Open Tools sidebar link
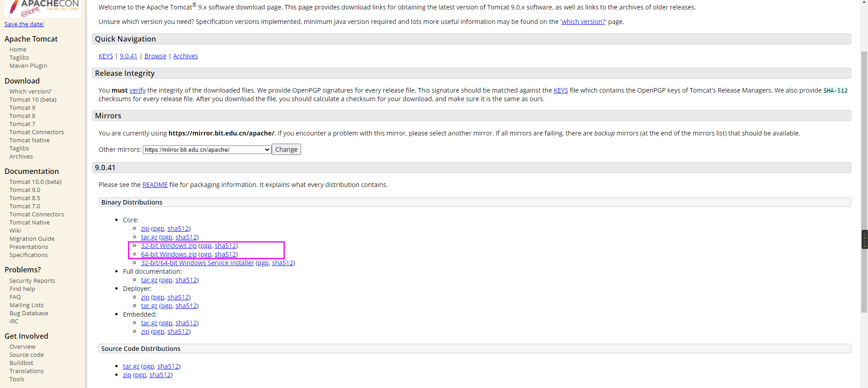 coord(17,379)
